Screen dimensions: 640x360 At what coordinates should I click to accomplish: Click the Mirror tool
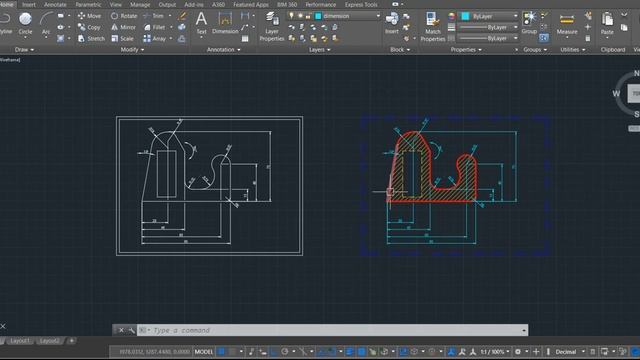(123, 27)
